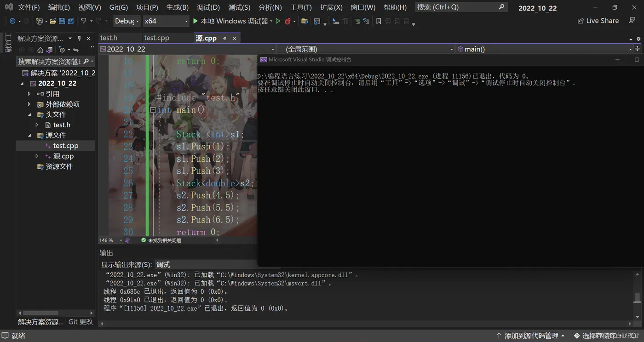
Task: Open the Debug configuration dropdown
Action: (126, 21)
